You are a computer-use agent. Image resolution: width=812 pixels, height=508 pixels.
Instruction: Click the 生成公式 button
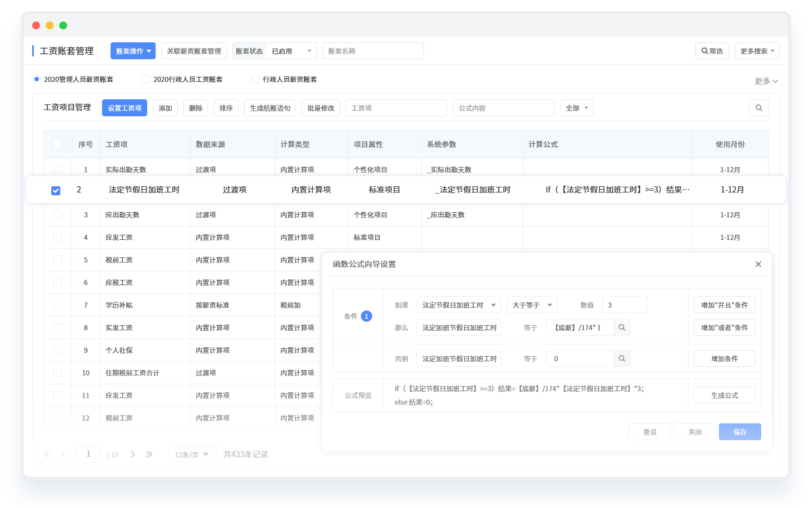725,395
